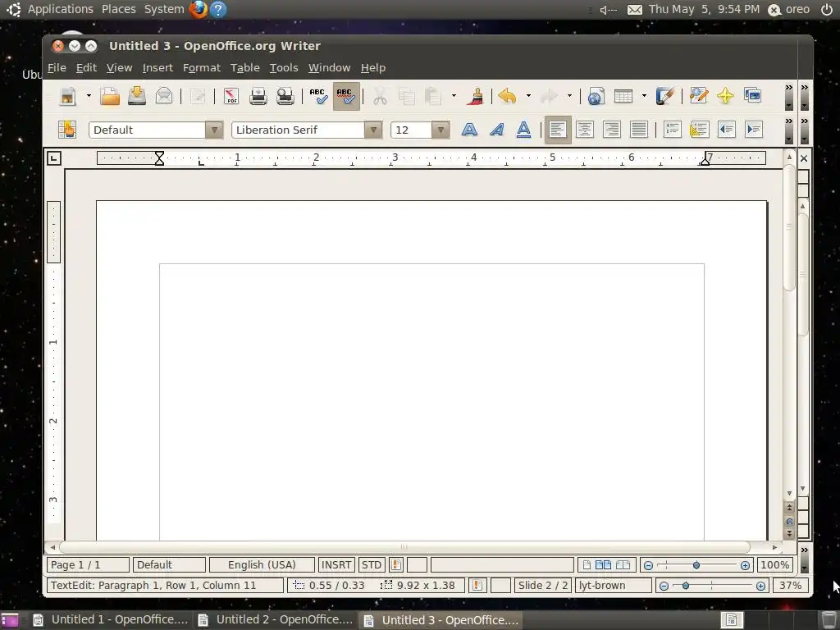Expand Table insert dropdown arrow
The image size is (840, 630).
(x=644, y=97)
